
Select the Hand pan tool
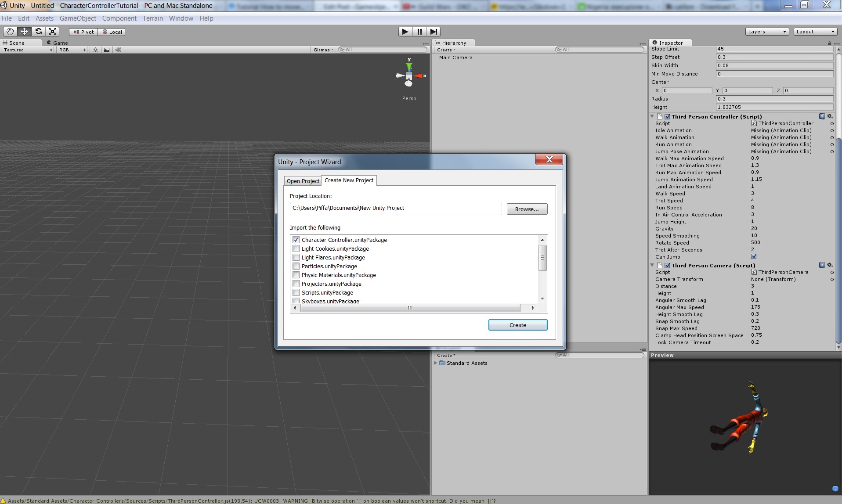10,31
